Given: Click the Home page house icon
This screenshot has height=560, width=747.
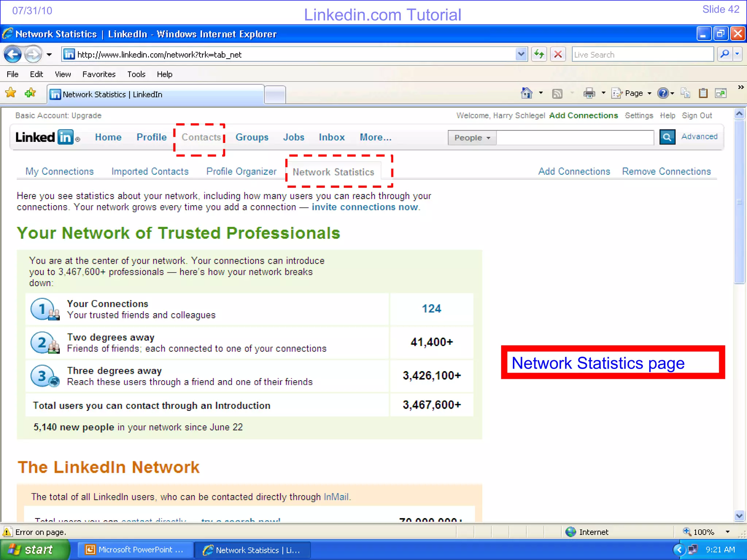Looking at the screenshot, I should [526, 93].
